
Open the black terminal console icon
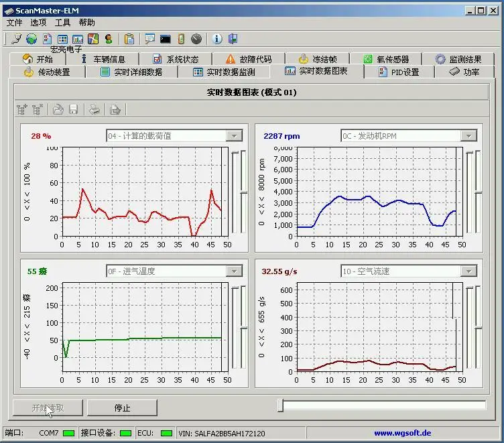coord(166,40)
